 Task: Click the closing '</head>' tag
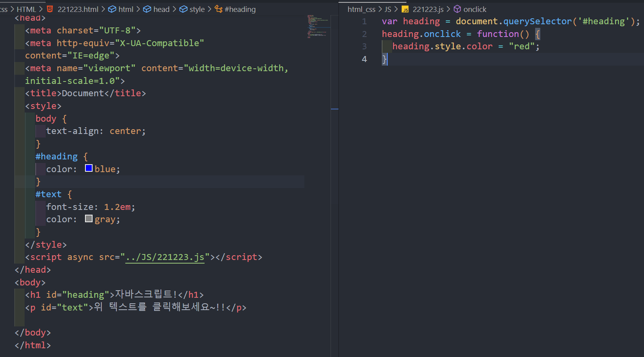point(33,270)
